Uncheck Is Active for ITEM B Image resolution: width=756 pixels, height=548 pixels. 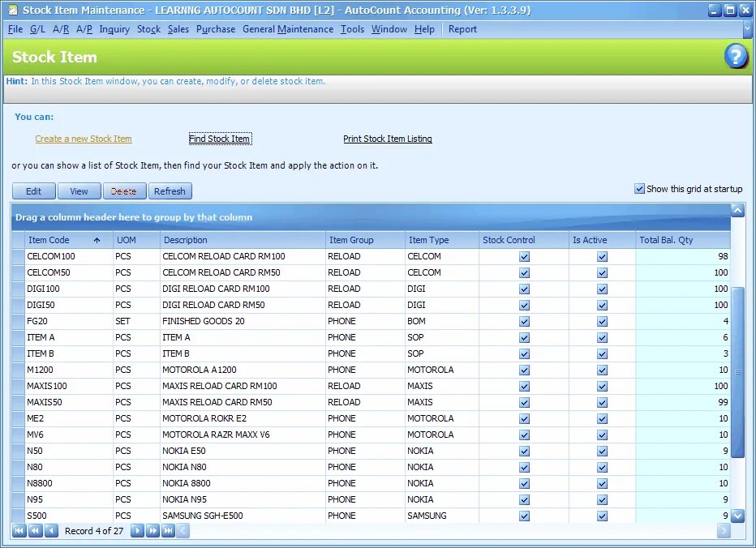tap(602, 353)
